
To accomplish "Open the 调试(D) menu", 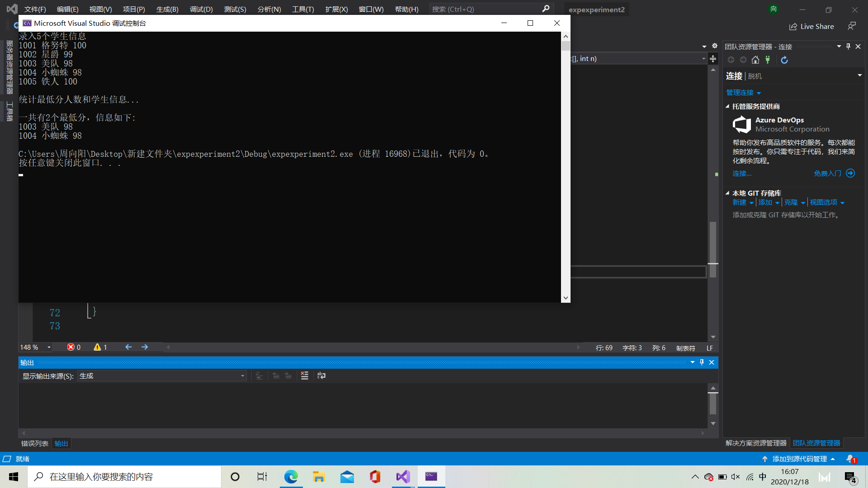I will (x=201, y=9).
